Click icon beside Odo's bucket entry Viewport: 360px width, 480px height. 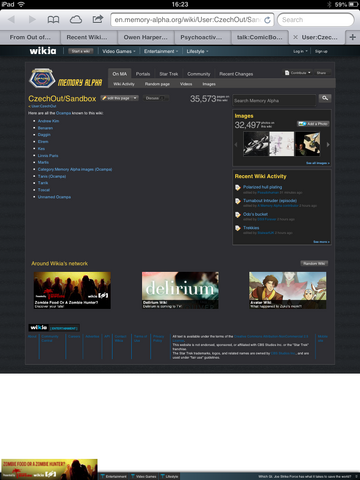238,215
